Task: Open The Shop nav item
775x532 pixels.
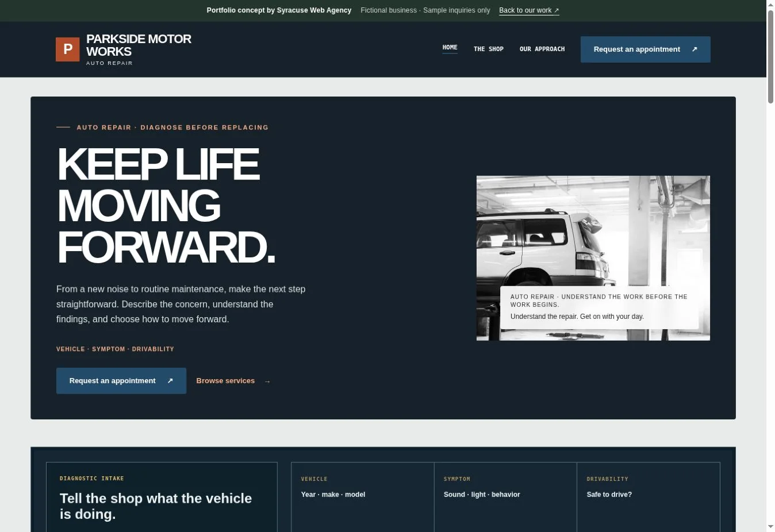Action: tap(488, 49)
